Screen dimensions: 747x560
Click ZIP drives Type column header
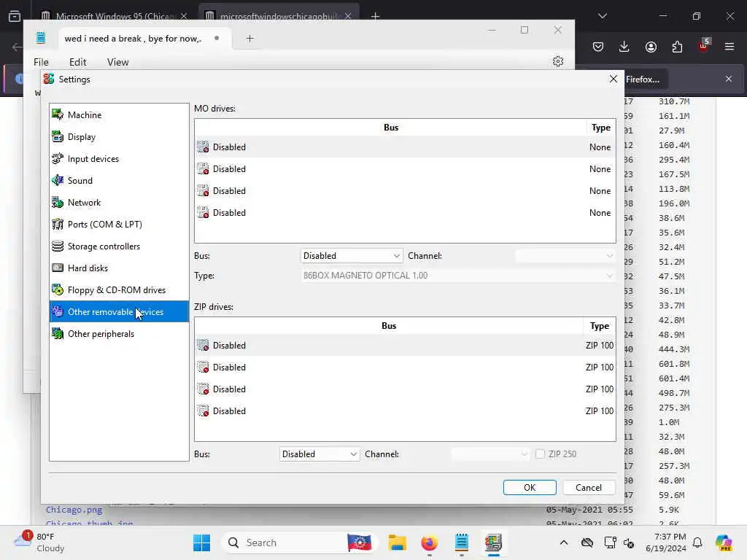[600, 326]
